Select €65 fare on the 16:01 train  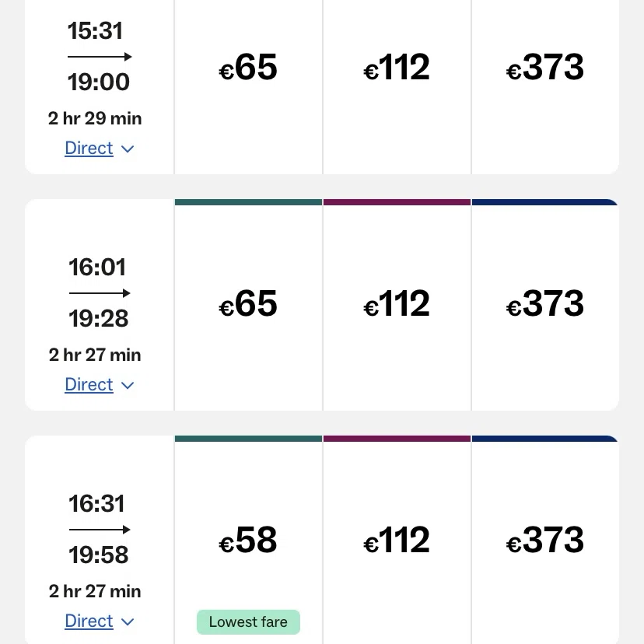tap(248, 304)
